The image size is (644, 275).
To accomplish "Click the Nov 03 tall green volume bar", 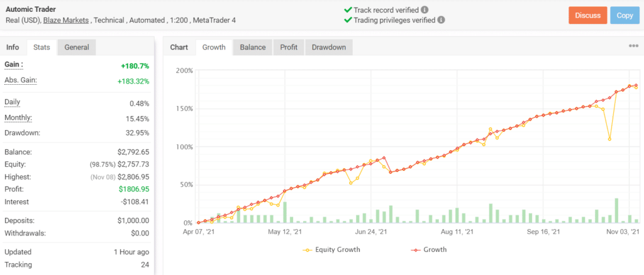I will coord(616,210).
